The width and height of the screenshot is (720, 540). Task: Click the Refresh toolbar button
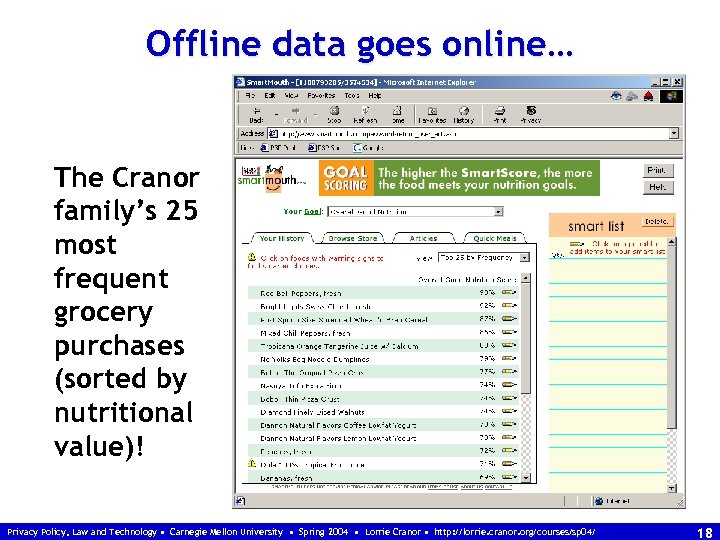[365, 115]
